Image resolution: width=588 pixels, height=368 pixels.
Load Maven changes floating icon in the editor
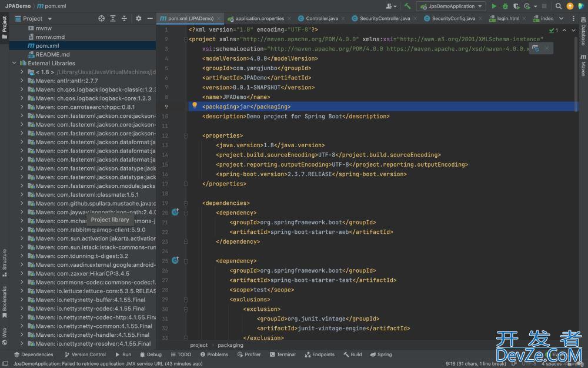point(536,48)
